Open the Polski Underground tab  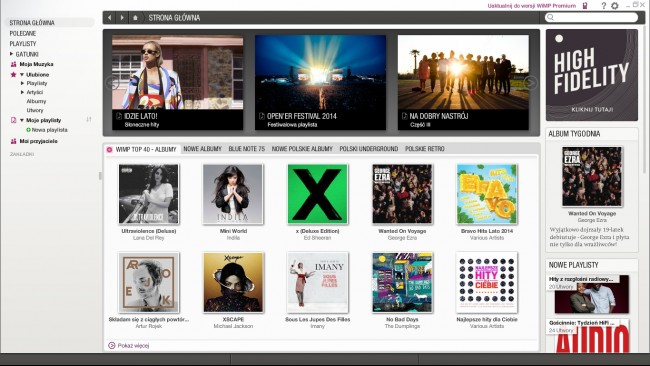(369, 149)
